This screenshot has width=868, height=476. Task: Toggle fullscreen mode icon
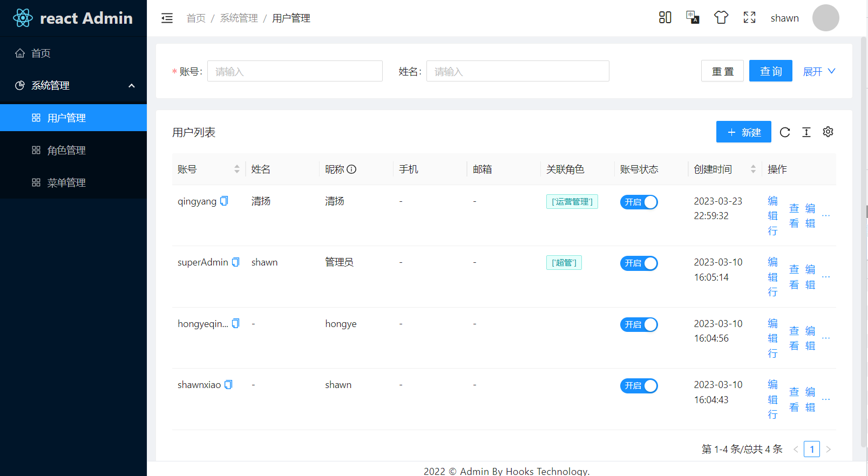[749, 18]
